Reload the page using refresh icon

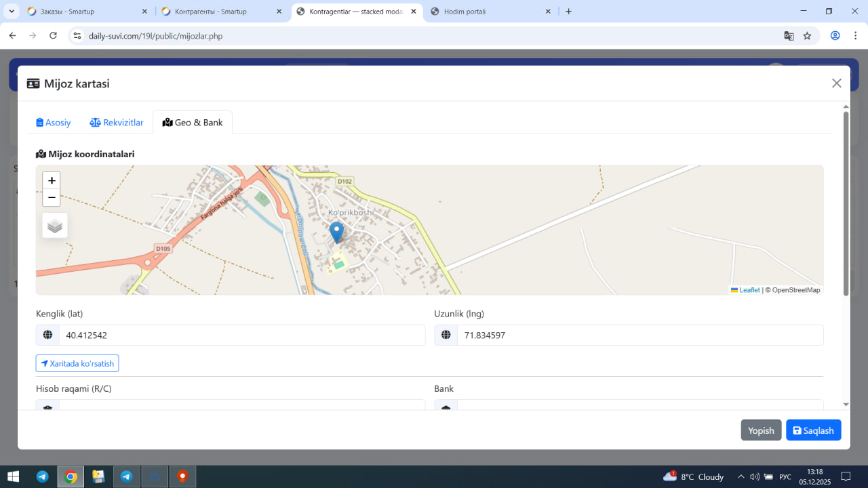coord(53,36)
